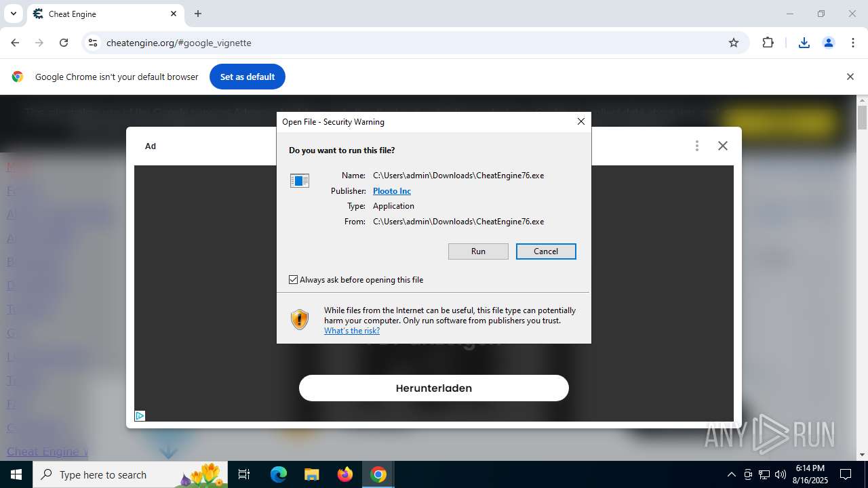Screen dimensions: 868x488
Task: Open Chrome profile icon
Action: [x=829, y=43]
